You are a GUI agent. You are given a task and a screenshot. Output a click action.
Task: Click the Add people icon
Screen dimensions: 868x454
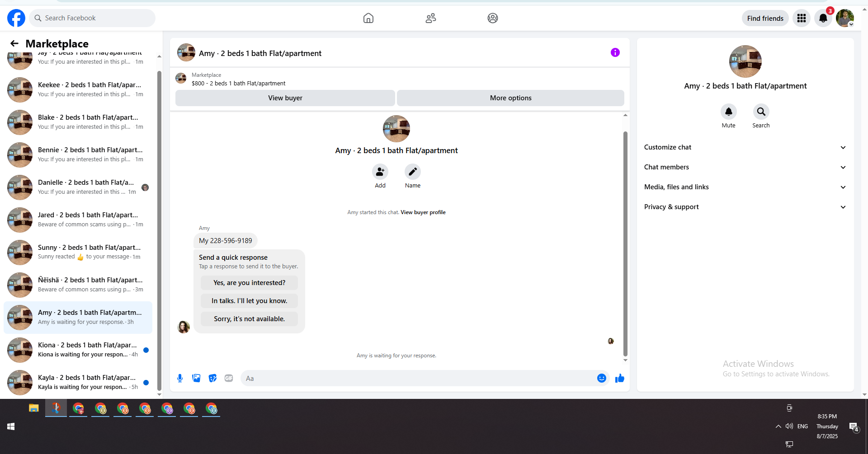coord(380,172)
